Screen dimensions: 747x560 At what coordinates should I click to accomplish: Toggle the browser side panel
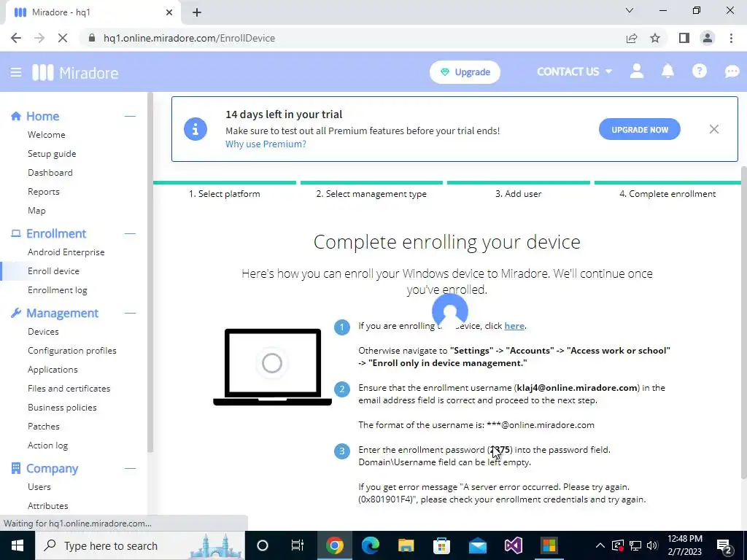coord(684,38)
